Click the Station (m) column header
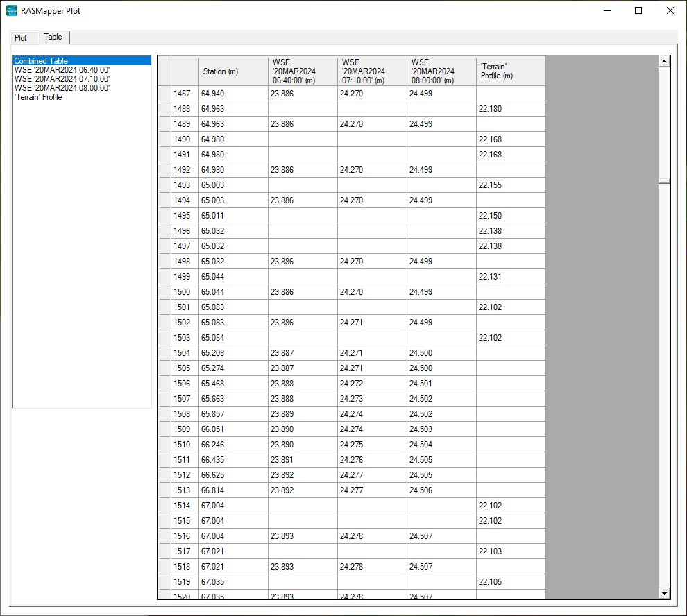Image resolution: width=687 pixels, height=616 pixels. (233, 71)
